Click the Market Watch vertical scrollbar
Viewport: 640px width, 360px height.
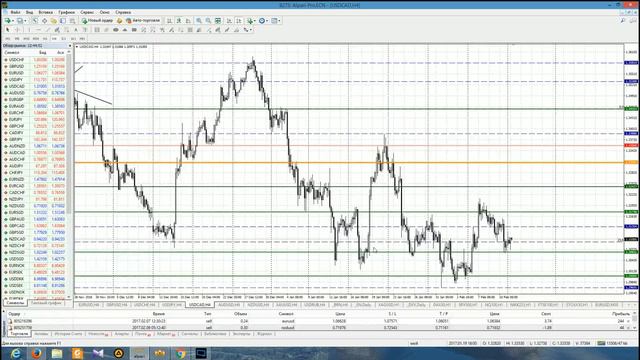[69, 135]
